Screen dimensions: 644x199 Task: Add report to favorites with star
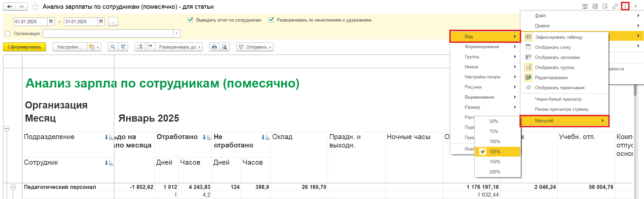(35, 7)
